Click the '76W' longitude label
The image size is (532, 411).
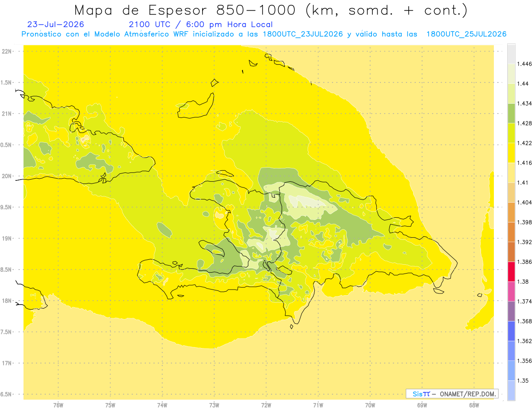[x=58, y=405]
